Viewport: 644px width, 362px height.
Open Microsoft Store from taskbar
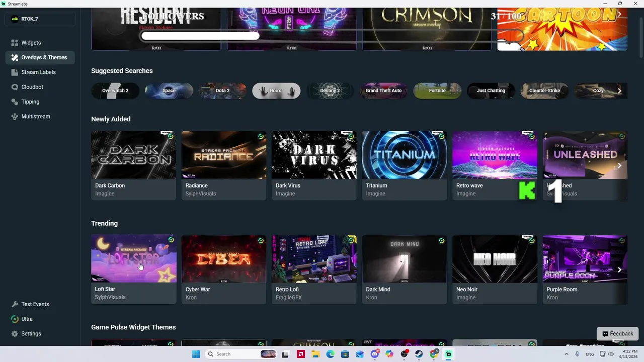click(345, 354)
